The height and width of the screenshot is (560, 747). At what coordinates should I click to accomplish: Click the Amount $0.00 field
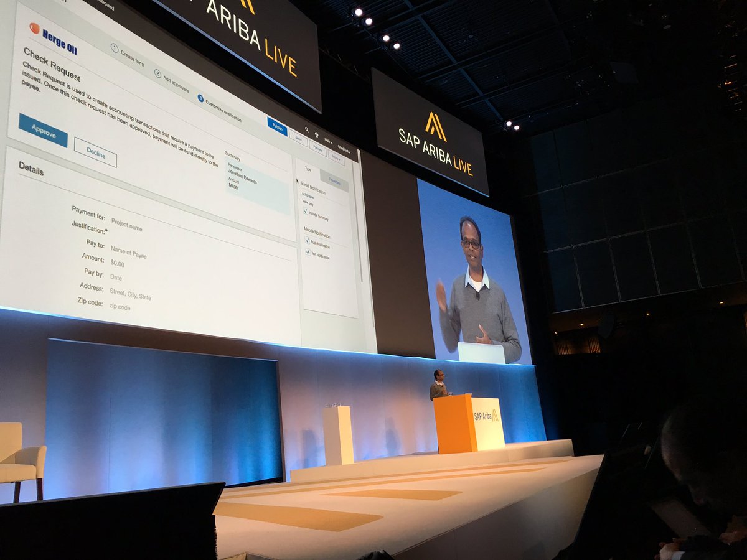117,264
